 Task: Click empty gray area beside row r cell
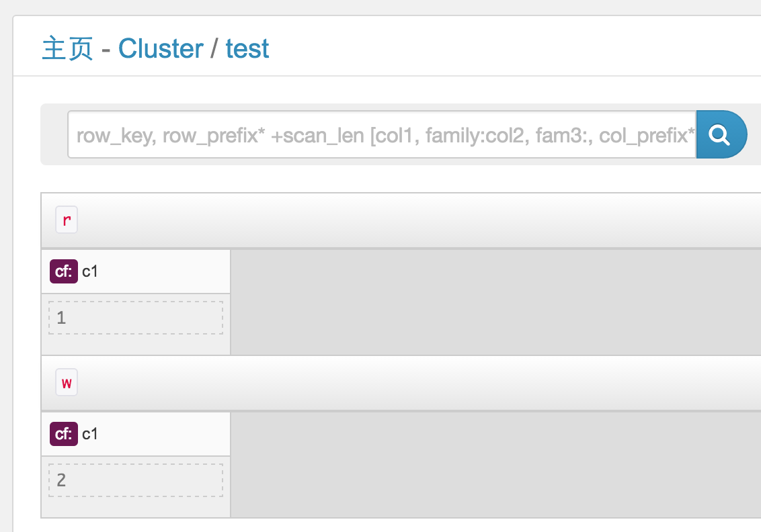tap(495, 302)
